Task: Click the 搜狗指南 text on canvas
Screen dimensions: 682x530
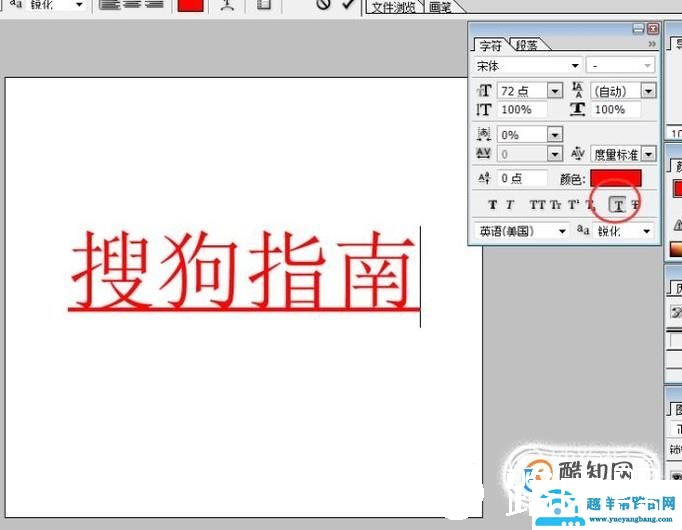Action: (244, 270)
